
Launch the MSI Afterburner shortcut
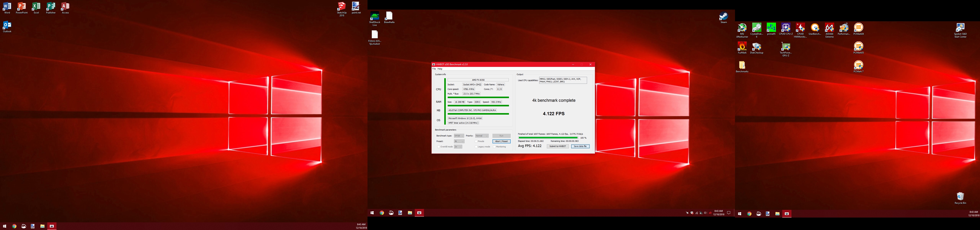coord(742,30)
